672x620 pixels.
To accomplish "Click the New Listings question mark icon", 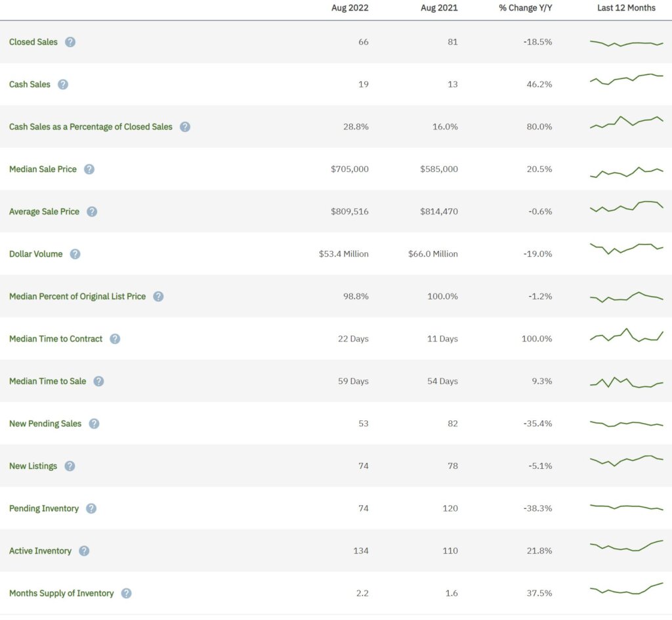I will click(x=70, y=466).
